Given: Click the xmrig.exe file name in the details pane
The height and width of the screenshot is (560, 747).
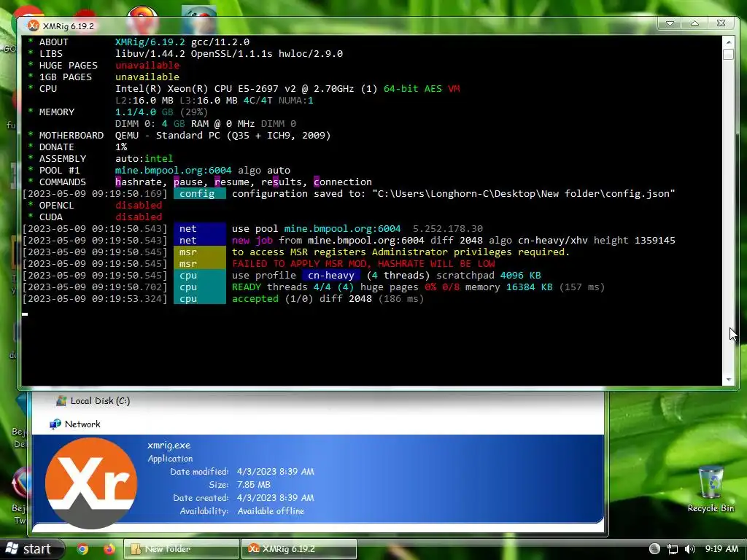Looking at the screenshot, I should [169, 446].
